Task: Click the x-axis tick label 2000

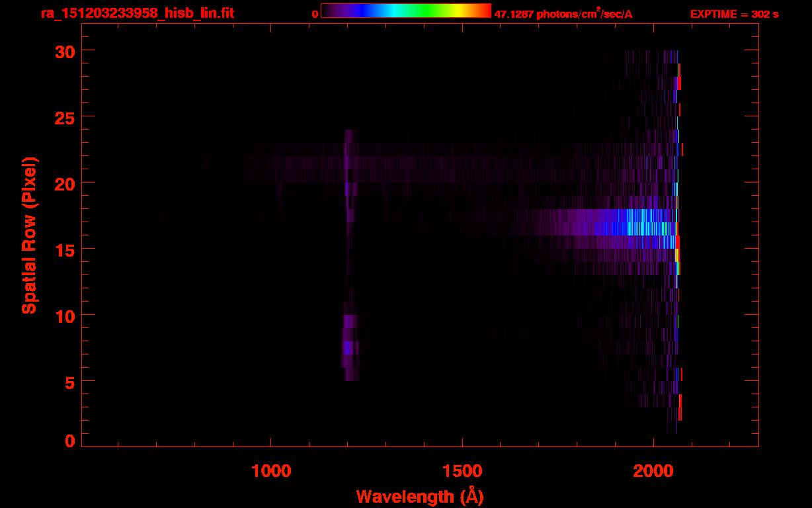Action: click(x=653, y=470)
